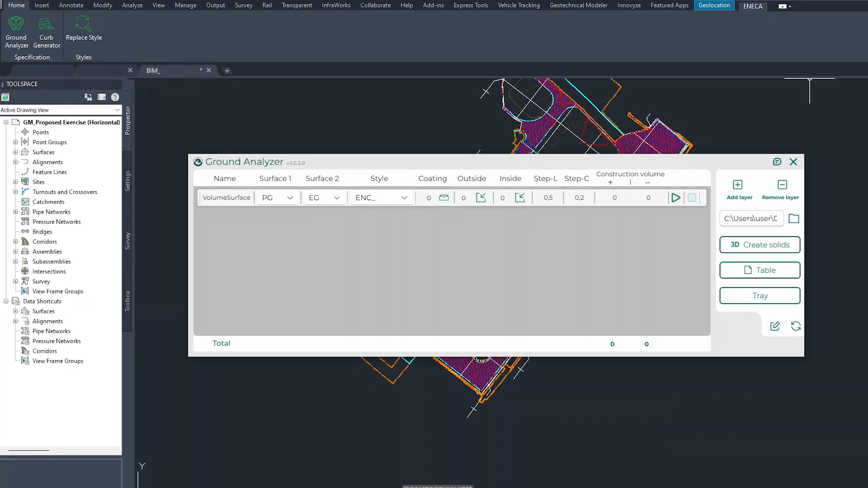
Task: Select Replace Style in the ribbon
Action: click(x=84, y=29)
